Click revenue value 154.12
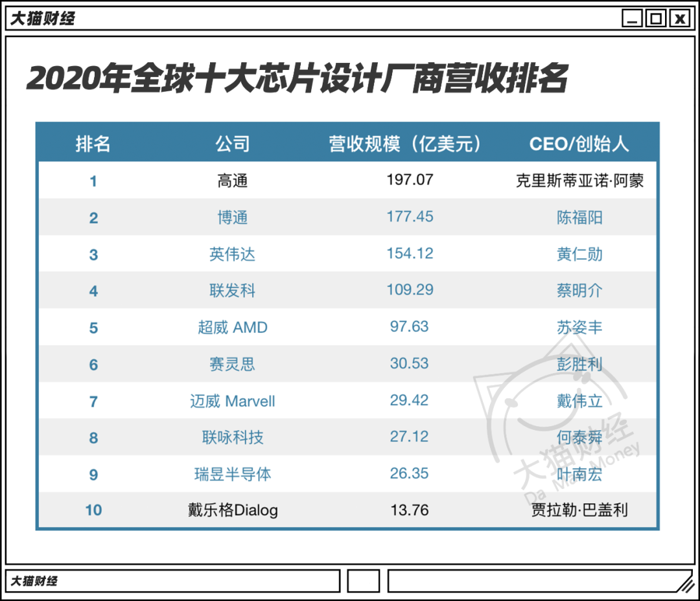This screenshot has width=700, height=601. 410,253
